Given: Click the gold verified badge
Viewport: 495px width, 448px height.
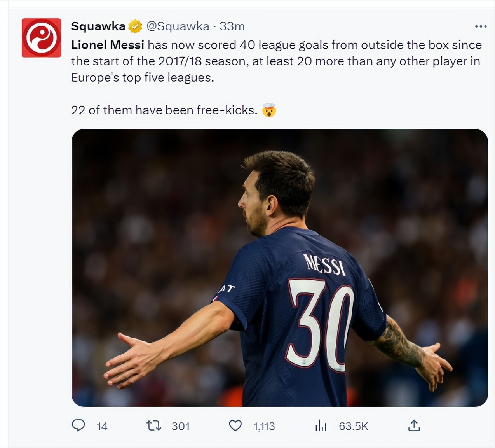Looking at the screenshot, I should point(135,26).
